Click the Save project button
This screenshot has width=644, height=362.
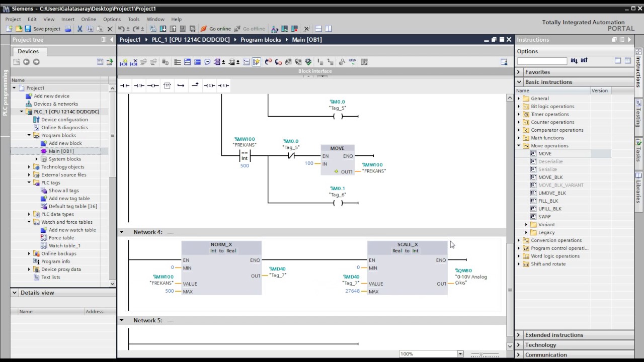pyautogui.click(x=42, y=29)
